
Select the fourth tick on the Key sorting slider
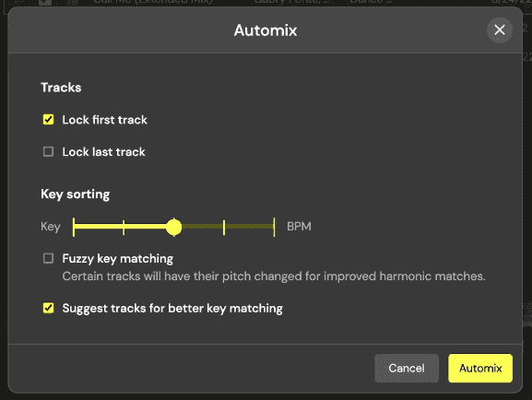coord(224,227)
